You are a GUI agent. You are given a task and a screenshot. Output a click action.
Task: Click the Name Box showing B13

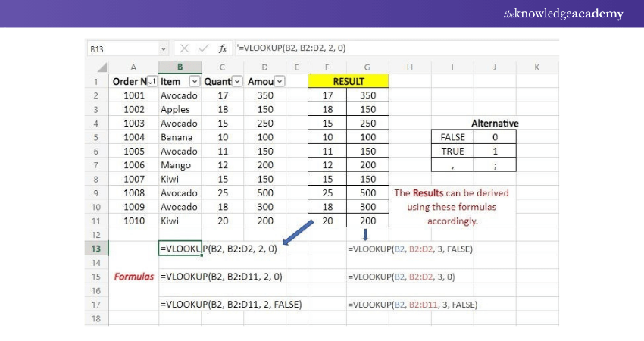tap(121, 48)
